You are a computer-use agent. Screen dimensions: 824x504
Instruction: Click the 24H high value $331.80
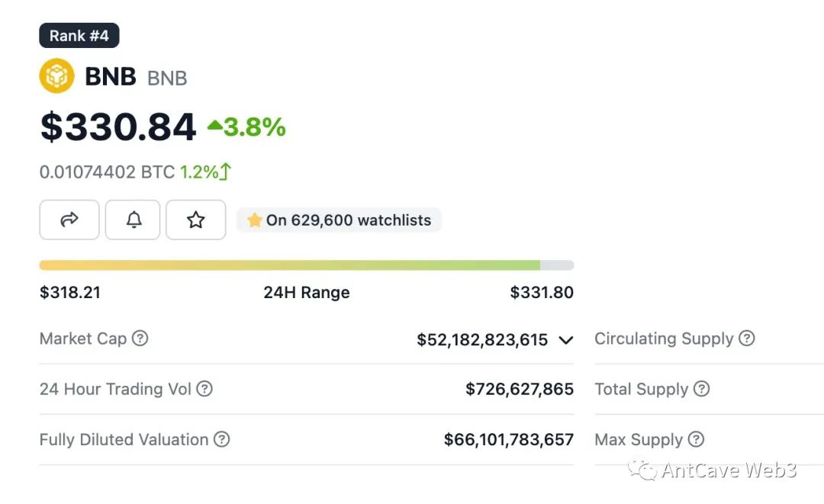pyautogui.click(x=542, y=293)
